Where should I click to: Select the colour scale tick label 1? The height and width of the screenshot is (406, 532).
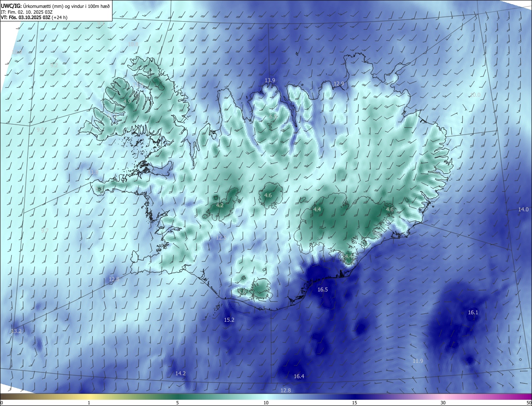[89, 403]
